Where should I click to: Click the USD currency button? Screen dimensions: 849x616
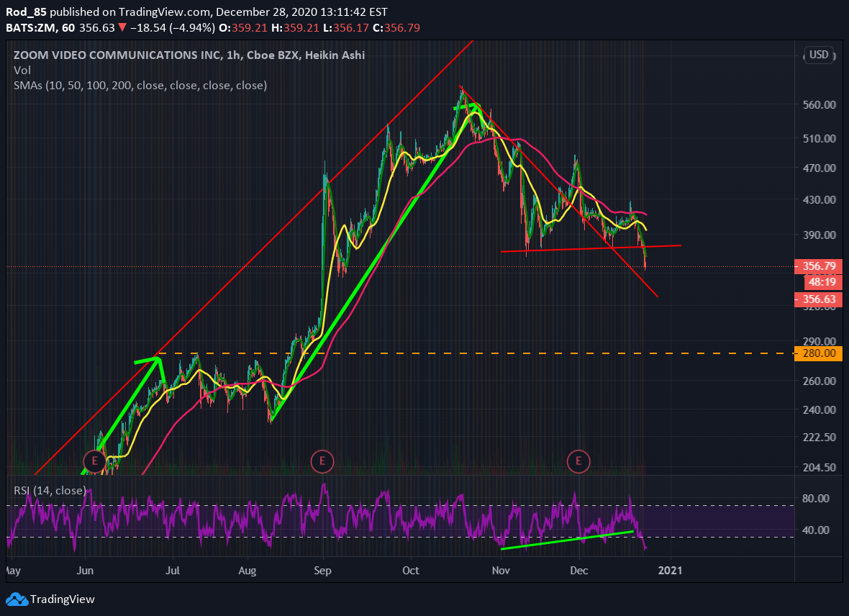[819, 55]
